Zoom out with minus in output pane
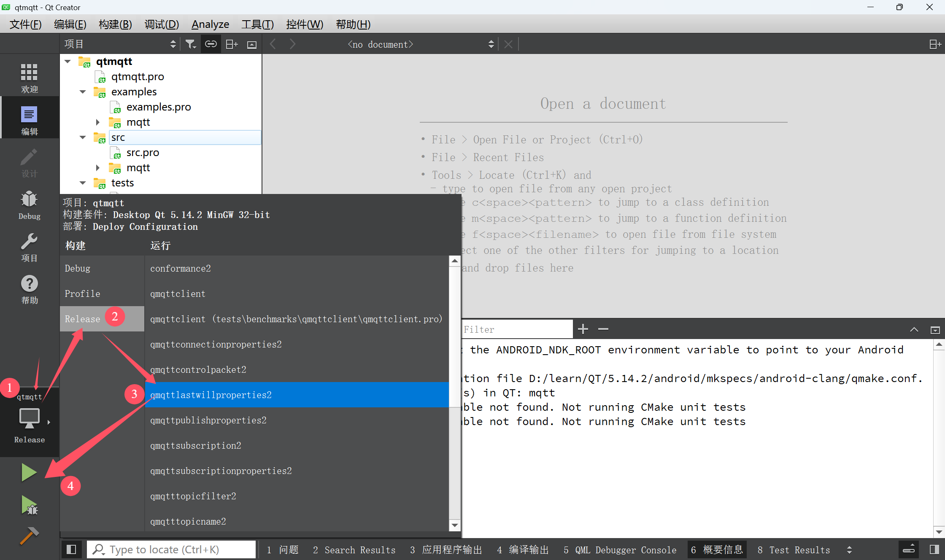This screenshot has height=560, width=945. click(x=603, y=329)
